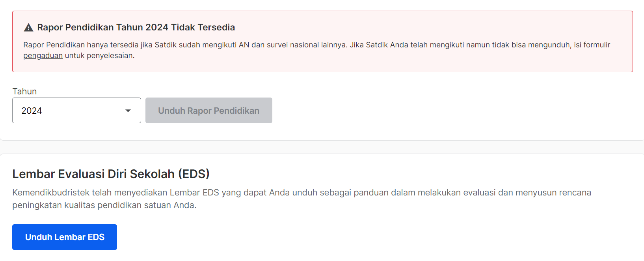Open the "isi formulir" complaint form link
This screenshot has height=261, width=644.
pos(592,45)
